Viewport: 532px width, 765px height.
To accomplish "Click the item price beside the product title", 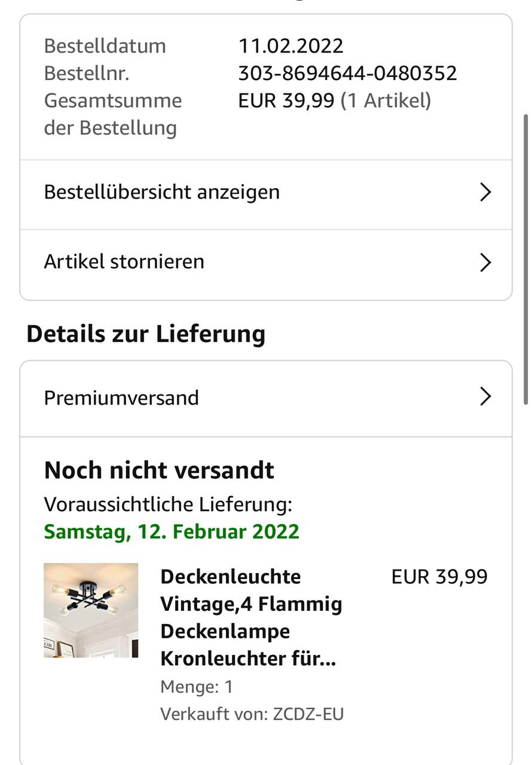I will pos(439,577).
